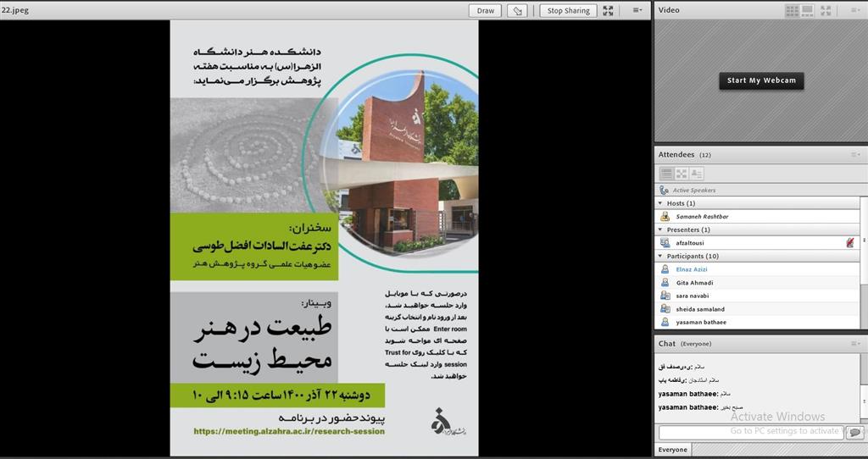Image resolution: width=868 pixels, height=459 pixels.
Task: Click Start My Webcam button
Action: pyautogui.click(x=761, y=80)
